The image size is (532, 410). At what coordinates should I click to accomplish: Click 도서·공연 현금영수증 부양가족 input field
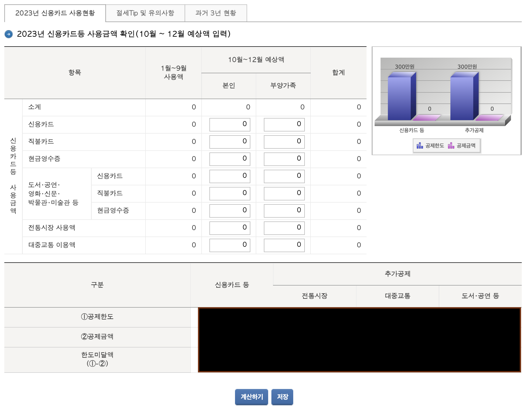[x=284, y=211]
